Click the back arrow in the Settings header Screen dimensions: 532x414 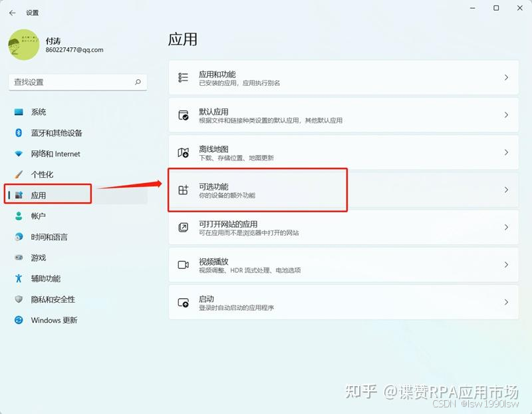(x=13, y=13)
